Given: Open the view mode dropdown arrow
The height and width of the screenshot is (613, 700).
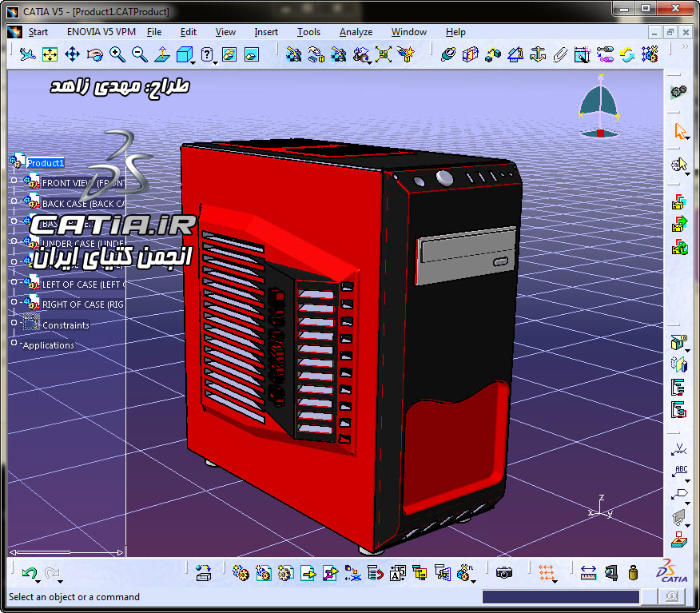Looking at the screenshot, I should pyautogui.click(x=216, y=63).
